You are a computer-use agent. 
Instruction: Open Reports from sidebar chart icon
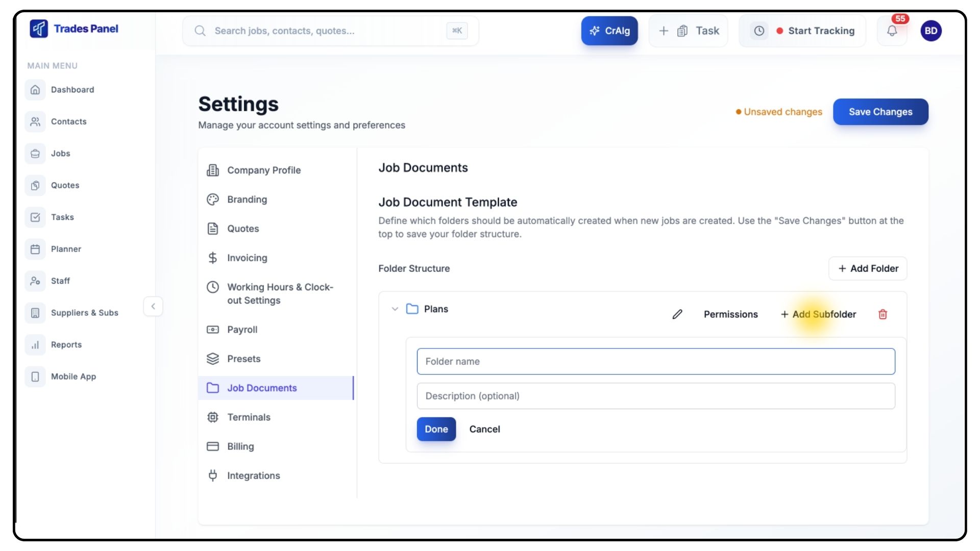pyautogui.click(x=35, y=345)
